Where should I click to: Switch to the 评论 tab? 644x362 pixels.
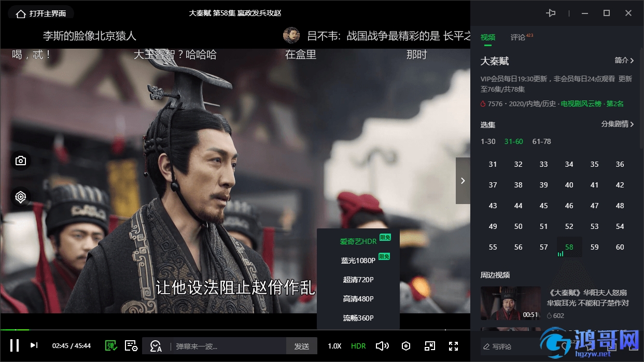pyautogui.click(x=518, y=37)
